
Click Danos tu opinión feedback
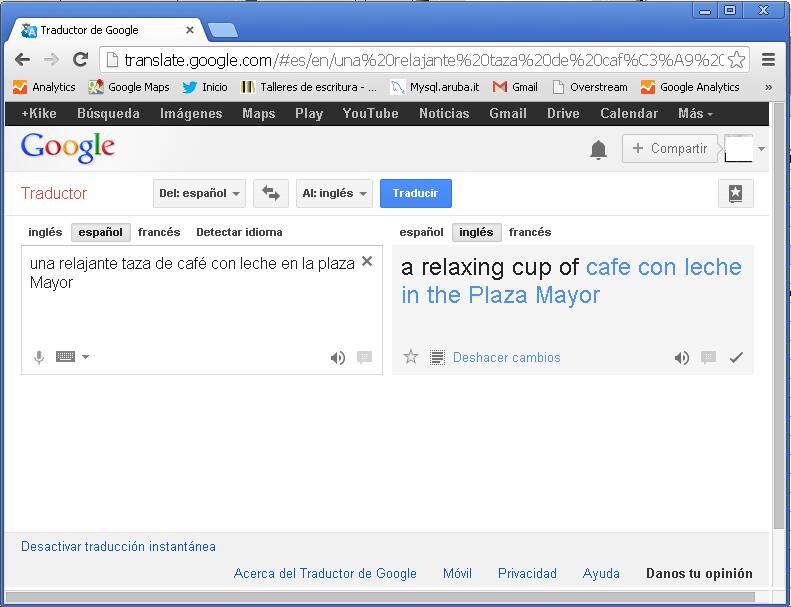click(699, 574)
